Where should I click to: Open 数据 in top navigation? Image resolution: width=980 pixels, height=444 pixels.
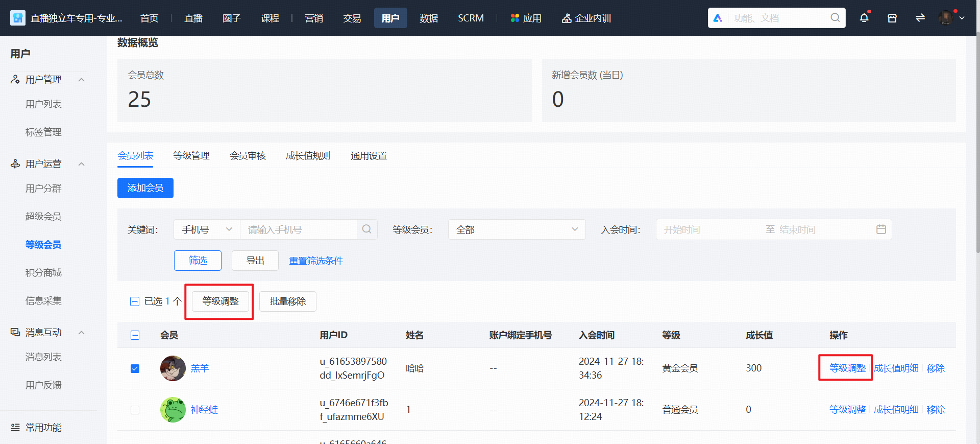coord(429,18)
